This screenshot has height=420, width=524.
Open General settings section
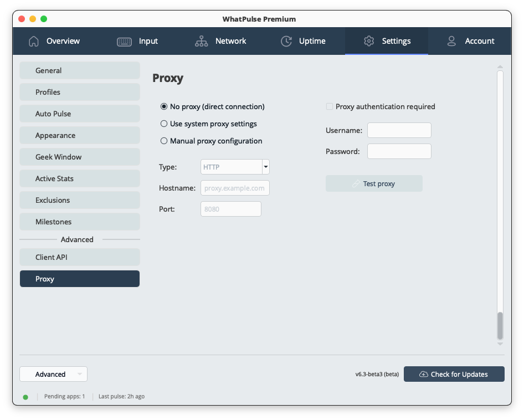[80, 70]
